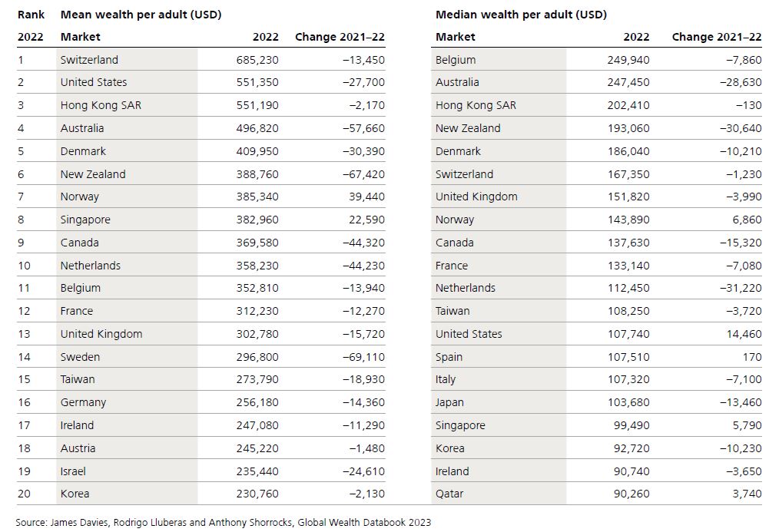Click Spain in the median wealth table
The width and height of the screenshot is (769, 532).
(x=449, y=357)
